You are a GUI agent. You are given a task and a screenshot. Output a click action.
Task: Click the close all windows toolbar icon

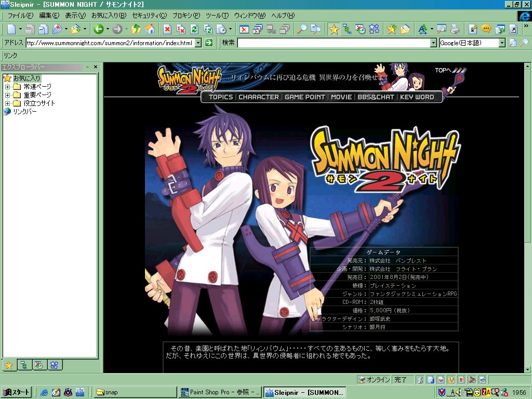click(258, 29)
